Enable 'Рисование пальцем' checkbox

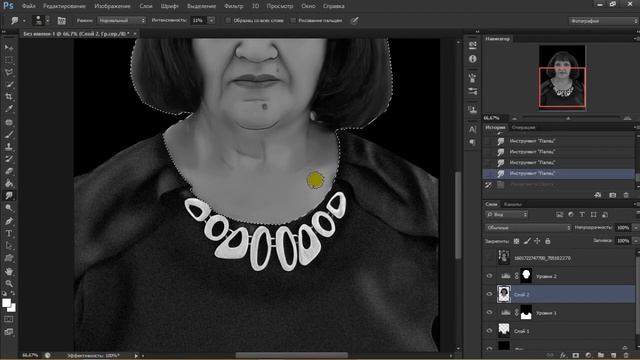pyautogui.click(x=293, y=20)
